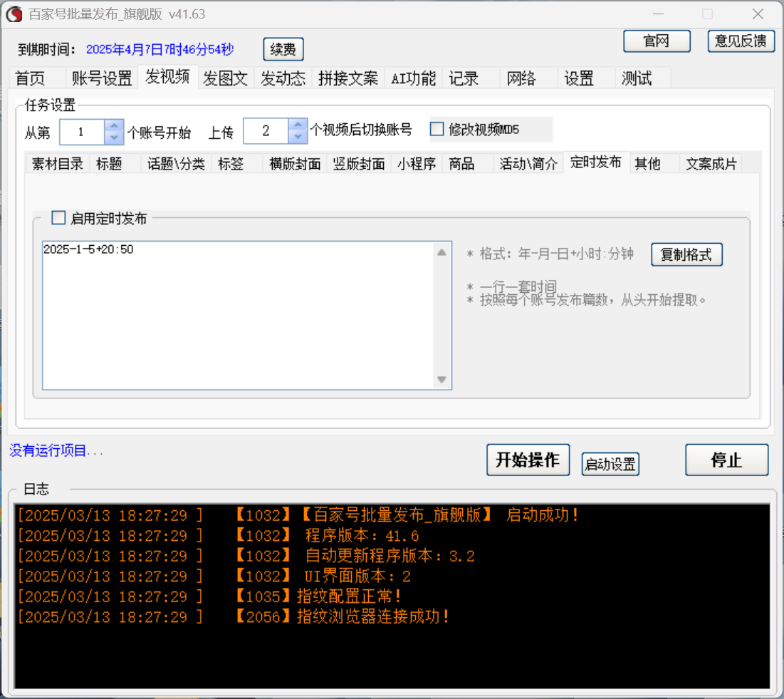
Task: Click the upload count number field
Action: (x=266, y=131)
